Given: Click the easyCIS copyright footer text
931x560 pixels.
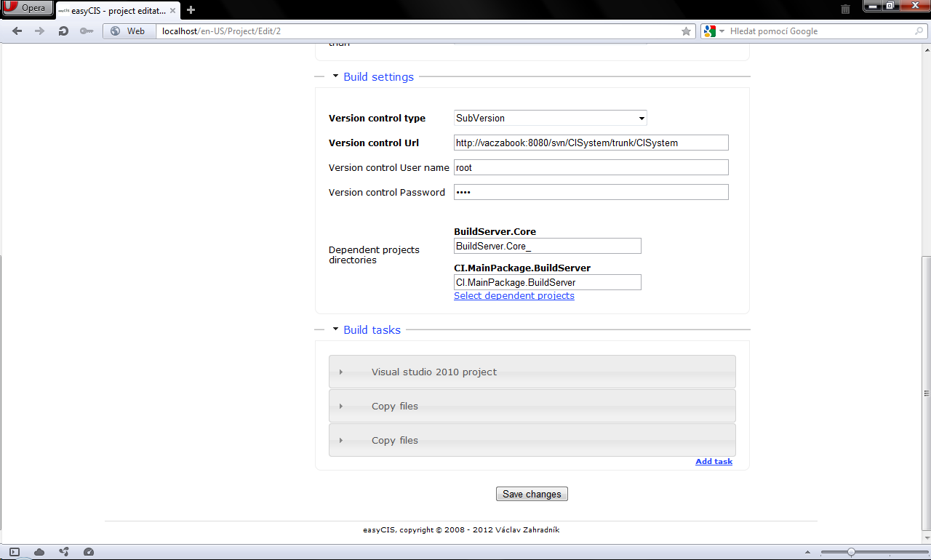Looking at the screenshot, I should point(461,530).
